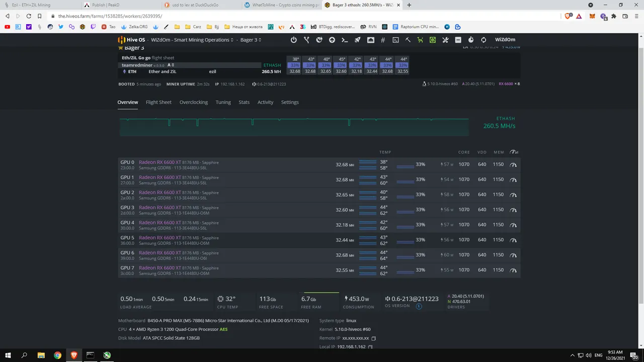Expand the WiZdOm - Smart Mining Operations farm selector
Image resolution: width=644 pixels, height=362 pixels.
coord(192,40)
